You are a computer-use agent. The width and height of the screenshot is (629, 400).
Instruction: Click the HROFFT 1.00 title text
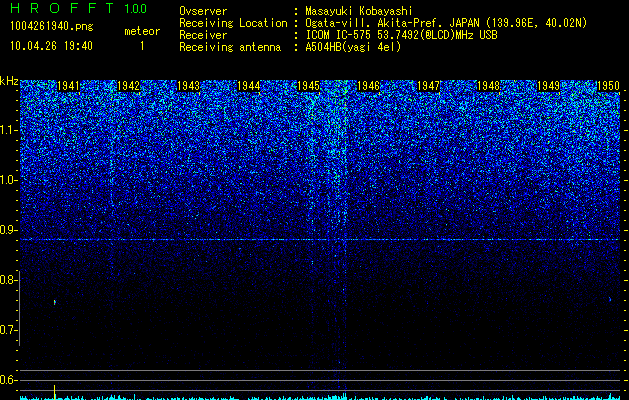(x=79, y=8)
